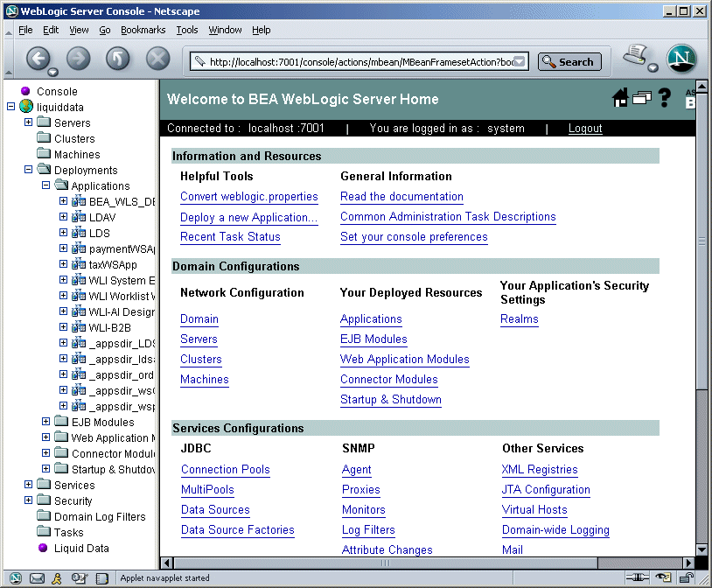
Task: Click the Tasks folder icon
Action: pyautogui.click(x=44, y=532)
